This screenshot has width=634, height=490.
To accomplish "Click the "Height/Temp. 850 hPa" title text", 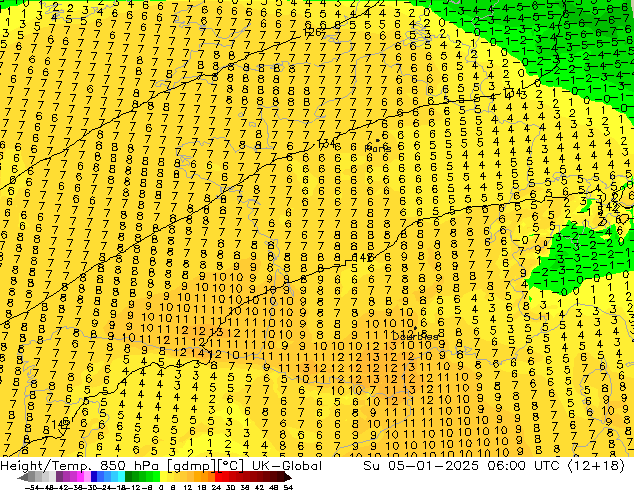I will (x=79, y=466).
